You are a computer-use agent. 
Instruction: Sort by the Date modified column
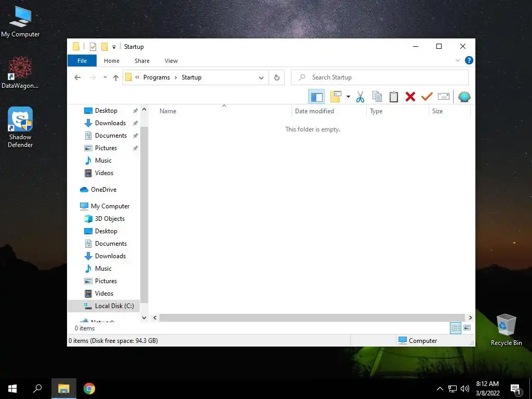pos(329,111)
